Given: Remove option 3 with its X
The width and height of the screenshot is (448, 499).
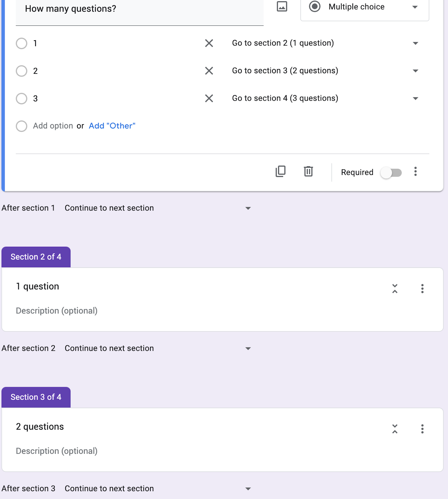Looking at the screenshot, I should tap(209, 99).
